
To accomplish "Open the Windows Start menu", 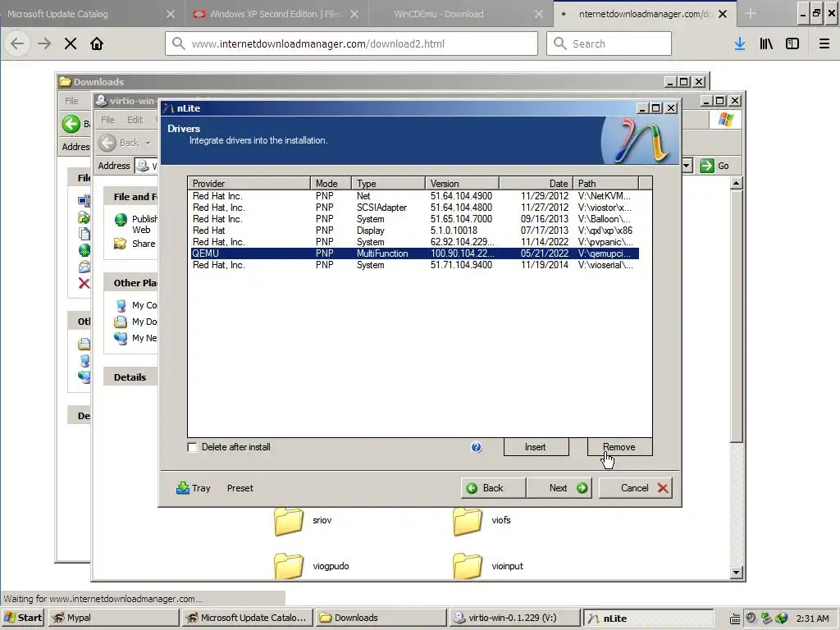I will pos(24,618).
